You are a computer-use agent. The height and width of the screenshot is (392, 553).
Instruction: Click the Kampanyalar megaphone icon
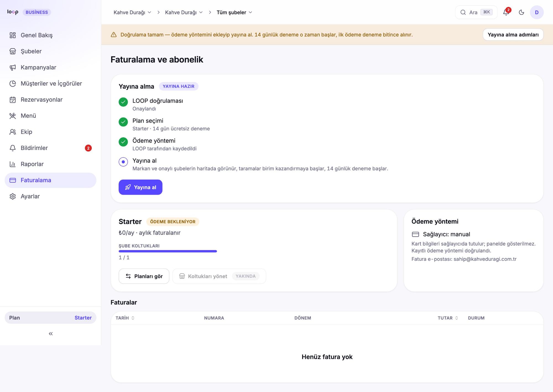[x=13, y=67]
